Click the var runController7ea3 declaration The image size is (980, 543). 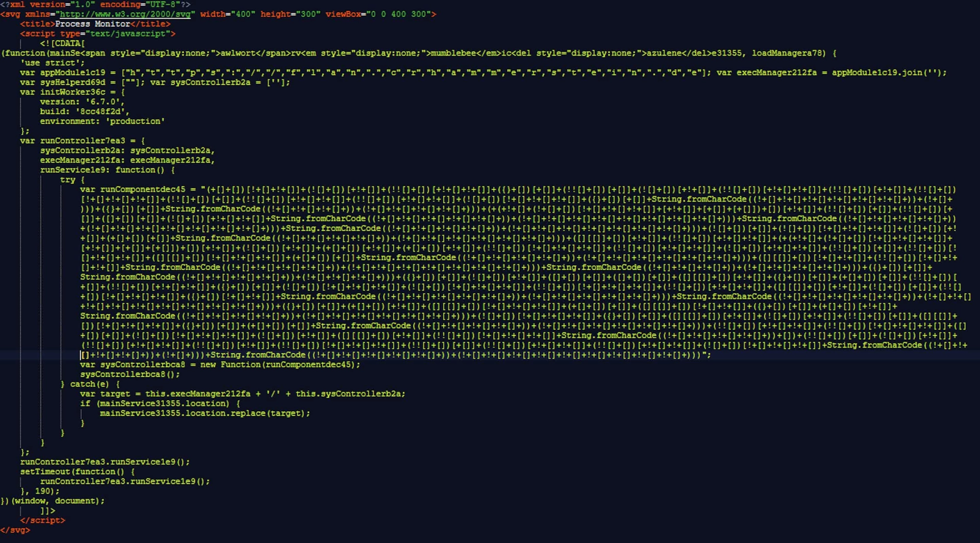82,141
